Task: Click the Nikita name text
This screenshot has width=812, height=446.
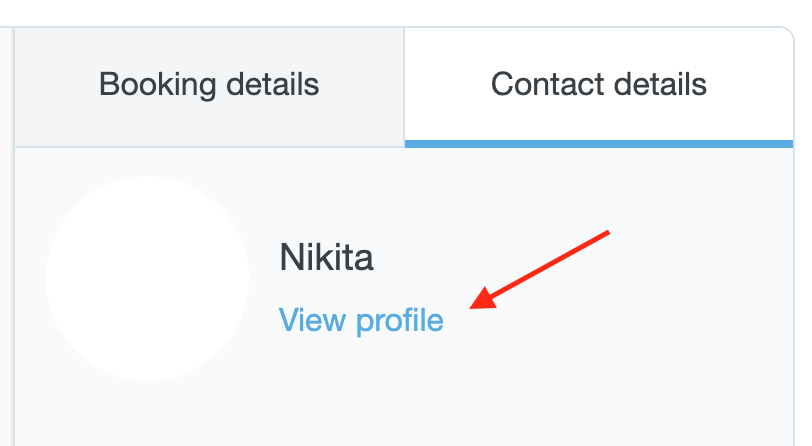Action: coord(326,259)
